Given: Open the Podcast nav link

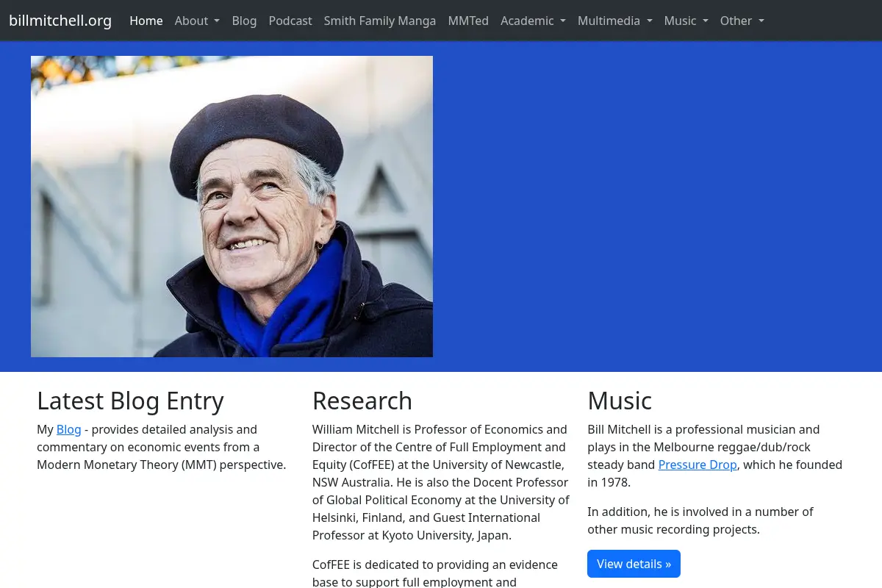Looking at the screenshot, I should tap(290, 21).
